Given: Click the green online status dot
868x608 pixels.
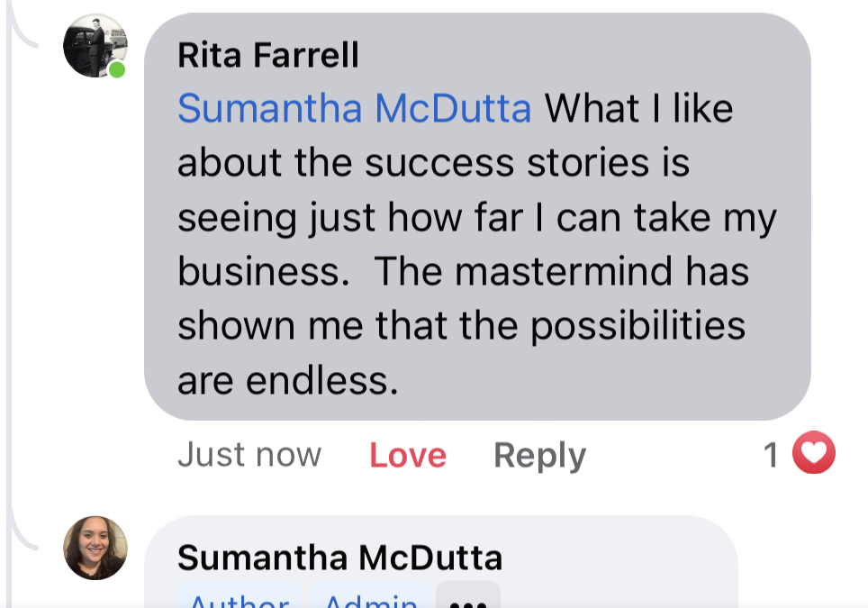Looking at the screenshot, I should click(117, 69).
